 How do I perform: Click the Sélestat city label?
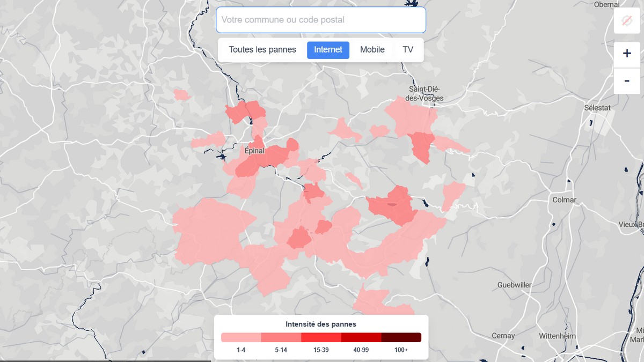click(597, 107)
